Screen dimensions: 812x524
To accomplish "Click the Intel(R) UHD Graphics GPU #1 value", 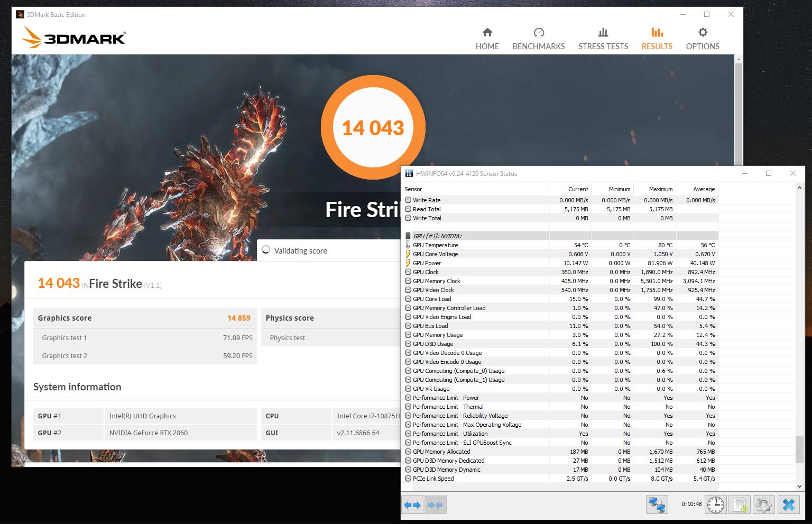I will point(142,416).
